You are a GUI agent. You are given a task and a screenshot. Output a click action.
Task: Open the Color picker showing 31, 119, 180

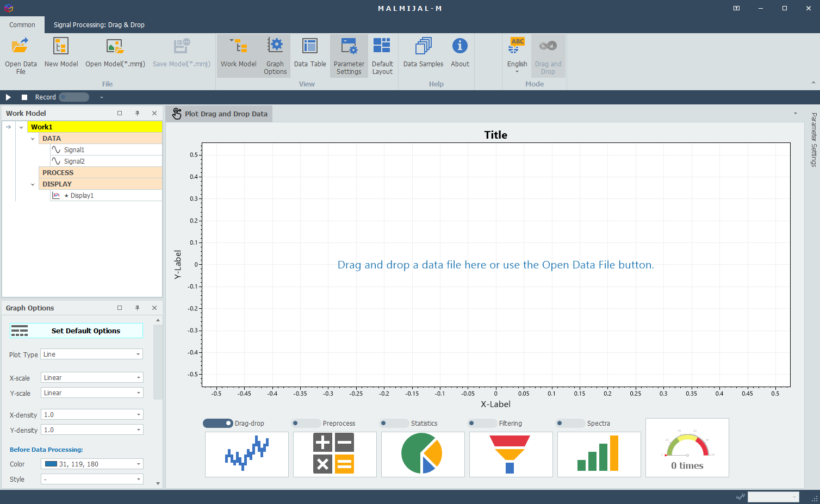[x=92, y=464]
